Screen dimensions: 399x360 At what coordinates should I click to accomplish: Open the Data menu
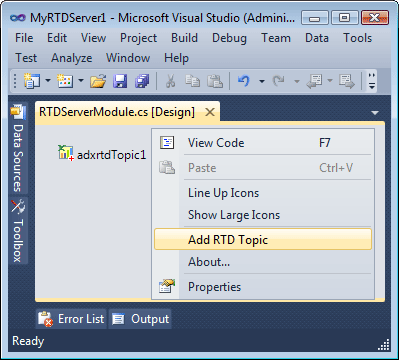(317, 38)
